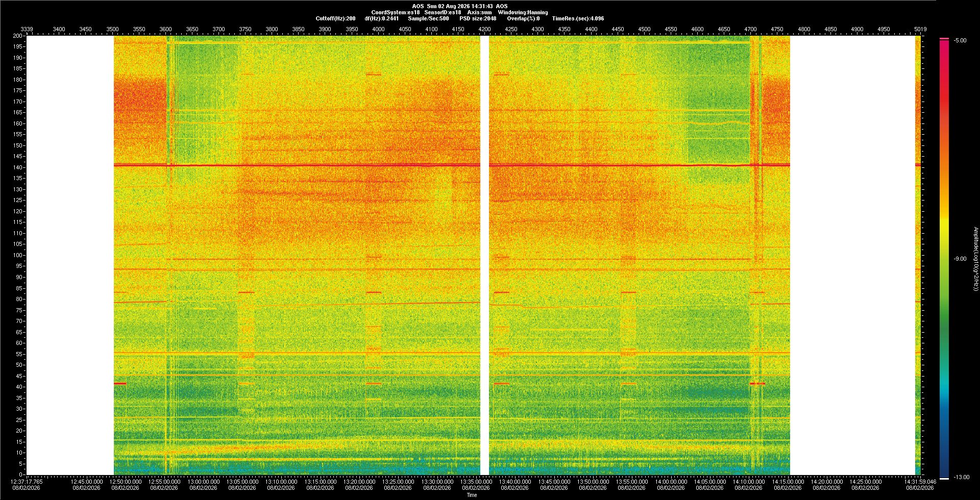Image resolution: width=980 pixels, height=500 pixels.
Task: Click the 200 Hz frequency axis tick label
Action: pos(18,36)
